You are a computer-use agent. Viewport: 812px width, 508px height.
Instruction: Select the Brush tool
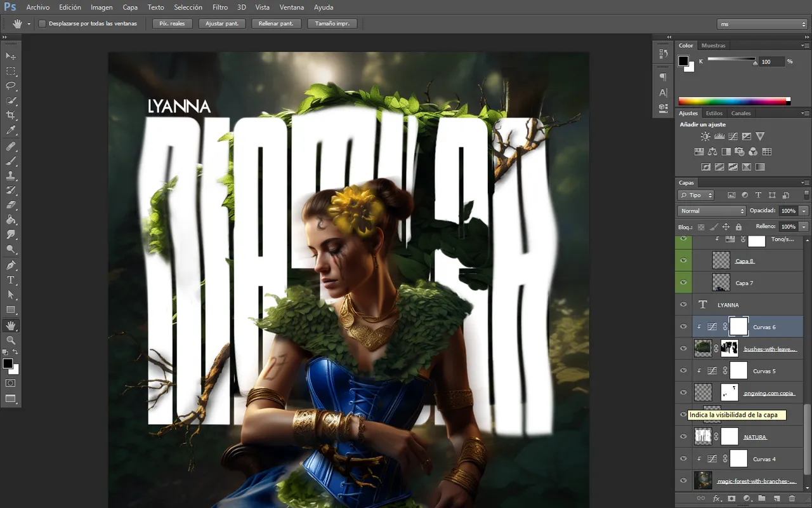tap(11, 161)
